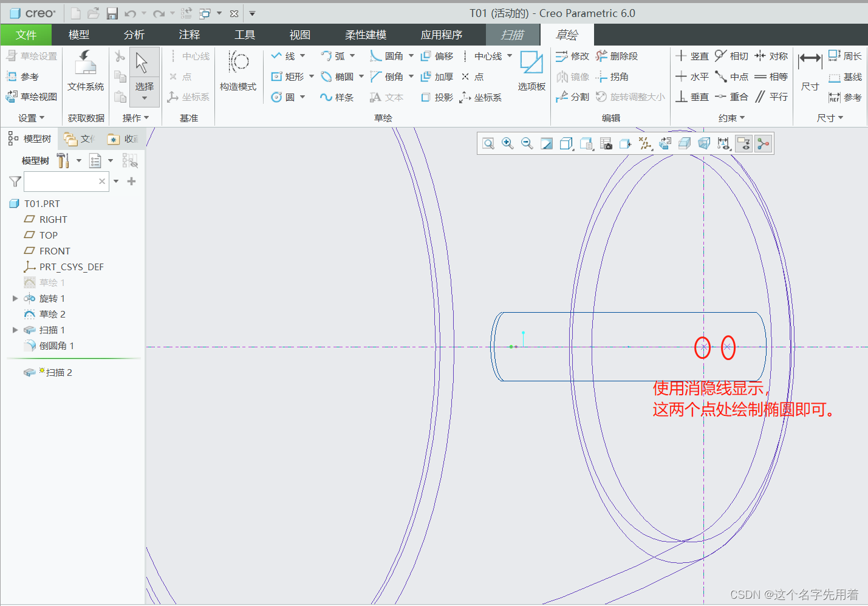Select the Fillet sketch tool
Viewport: 868px width, 606px height.
click(387, 56)
